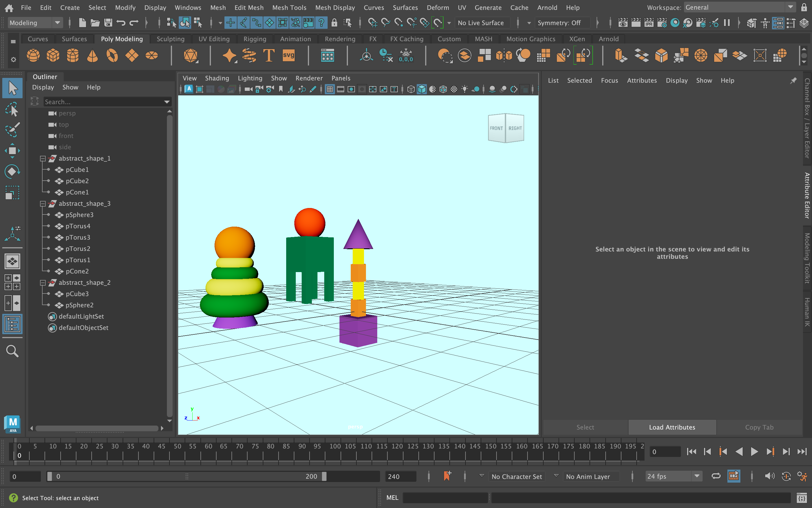The height and width of the screenshot is (508, 812).
Task: Play the animation forwards
Action: 754,452
